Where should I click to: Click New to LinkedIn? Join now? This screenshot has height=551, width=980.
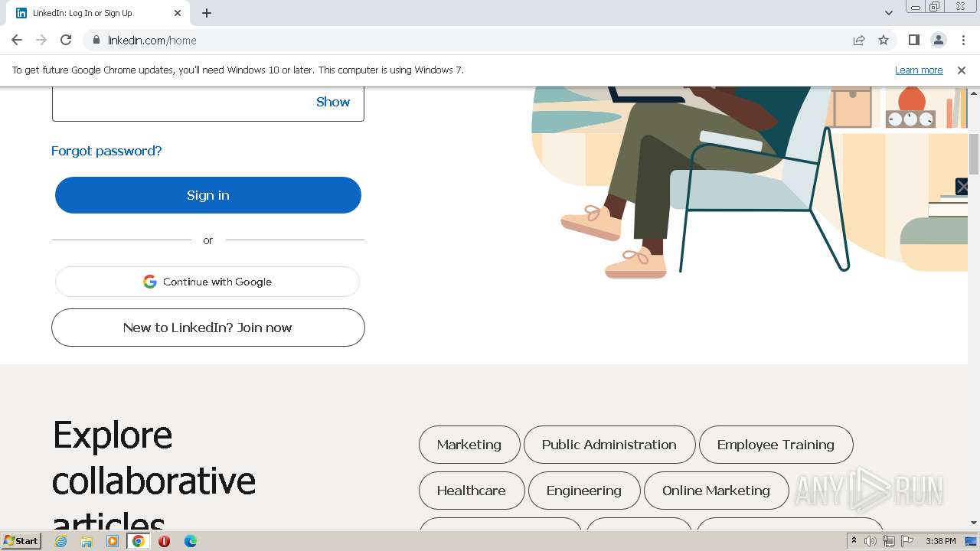[x=208, y=328]
